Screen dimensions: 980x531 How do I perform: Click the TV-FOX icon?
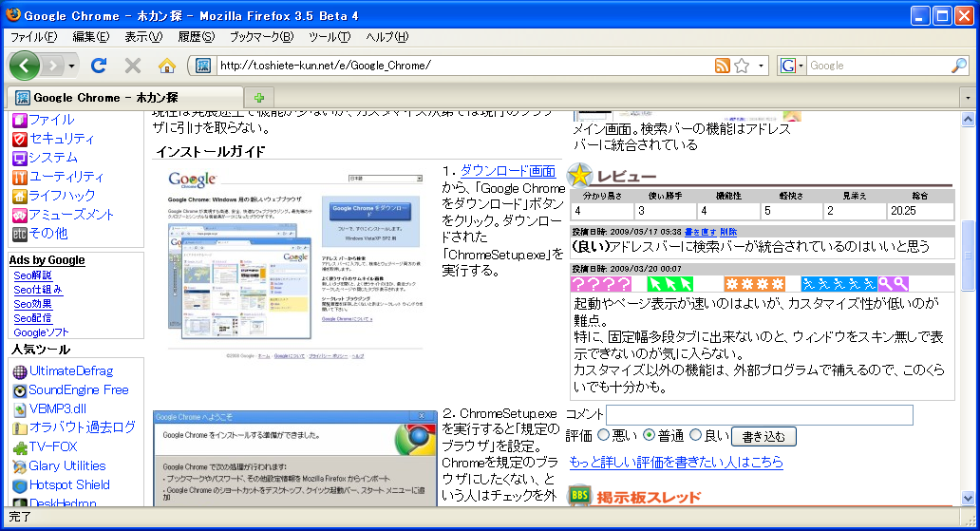pos(20,447)
